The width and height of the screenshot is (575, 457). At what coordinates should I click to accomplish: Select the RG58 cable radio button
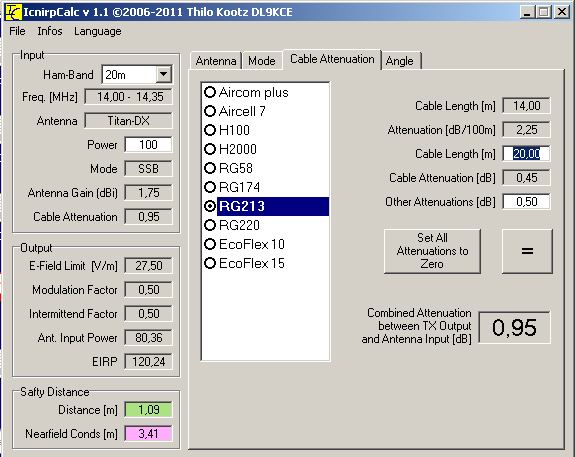pos(210,168)
